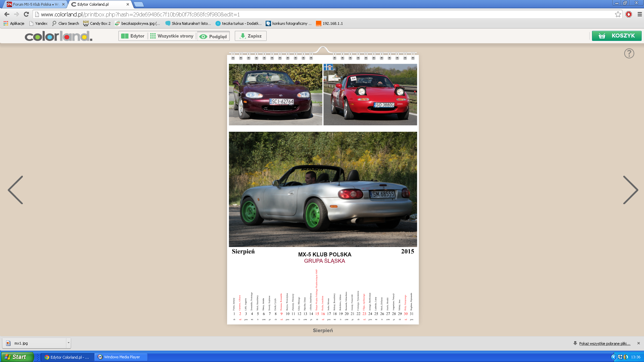The height and width of the screenshot is (362, 644).
Task: Click the Colorland logo
Action: coord(58,36)
